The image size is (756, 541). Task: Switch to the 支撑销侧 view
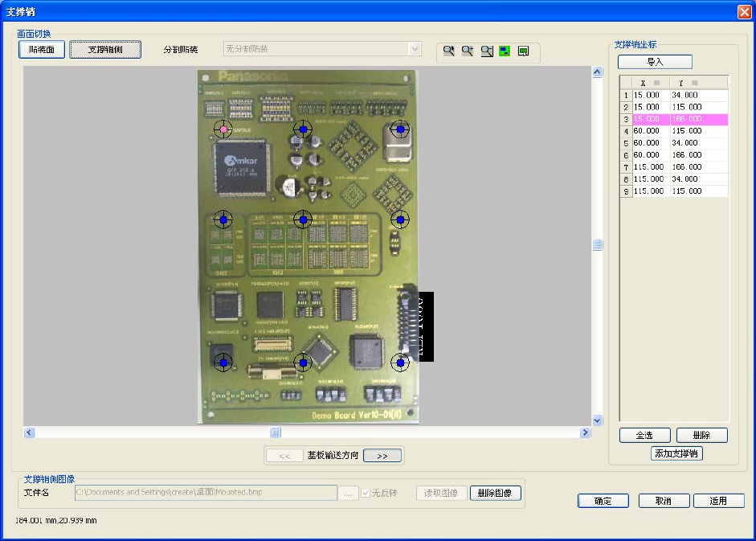[105, 49]
